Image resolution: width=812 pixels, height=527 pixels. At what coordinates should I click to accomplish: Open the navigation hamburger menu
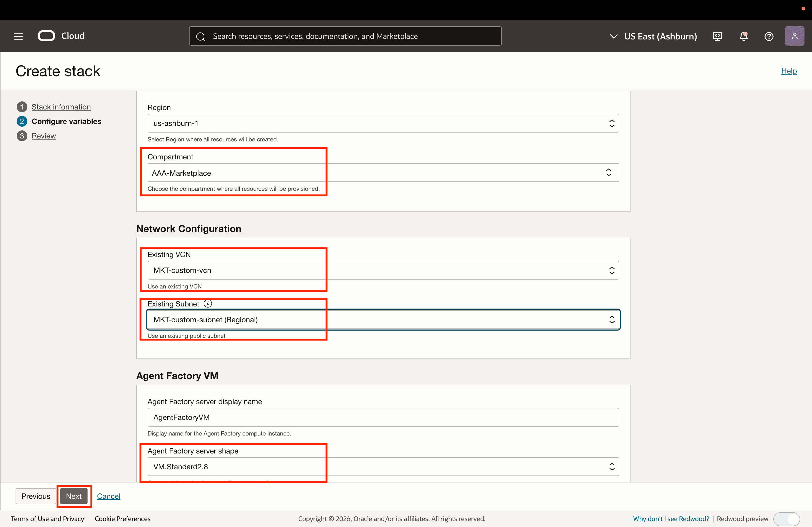click(18, 36)
